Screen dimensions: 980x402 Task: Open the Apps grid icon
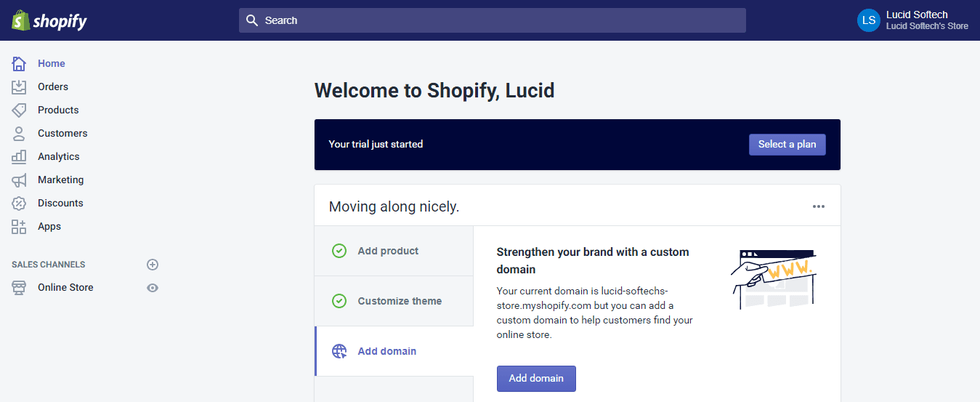pyautogui.click(x=19, y=226)
